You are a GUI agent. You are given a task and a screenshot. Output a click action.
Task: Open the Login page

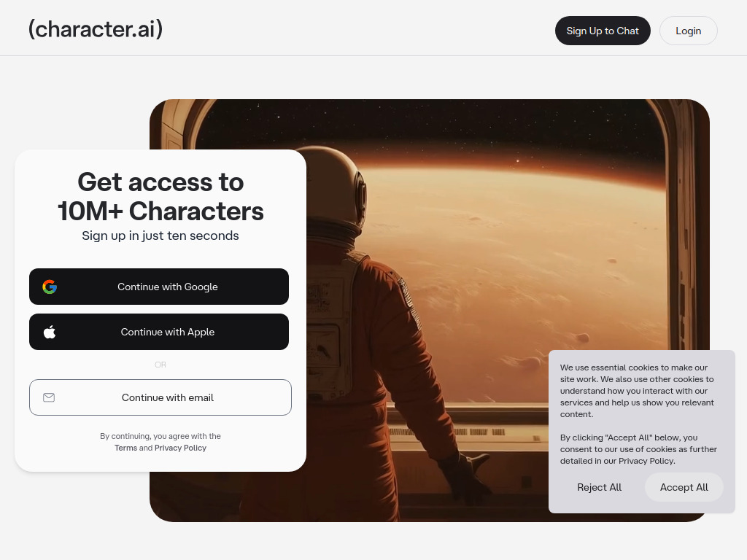click(689, 31)
